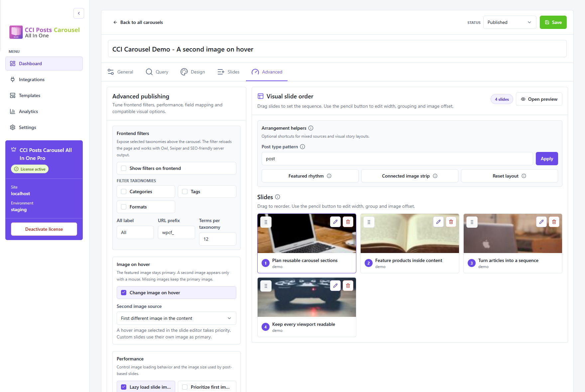Click the drag handle on 'Keep every viewport readable'
585x392 pixels.
tap(266, 286)
